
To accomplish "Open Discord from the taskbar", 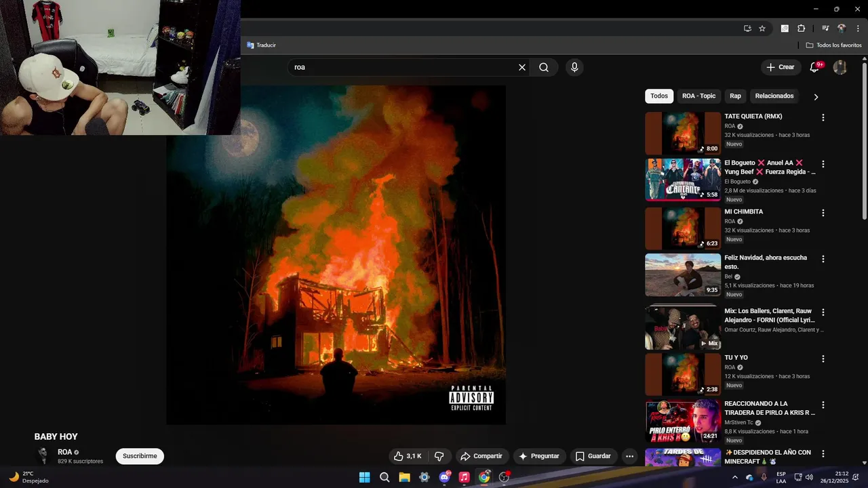I will (444, 477).
